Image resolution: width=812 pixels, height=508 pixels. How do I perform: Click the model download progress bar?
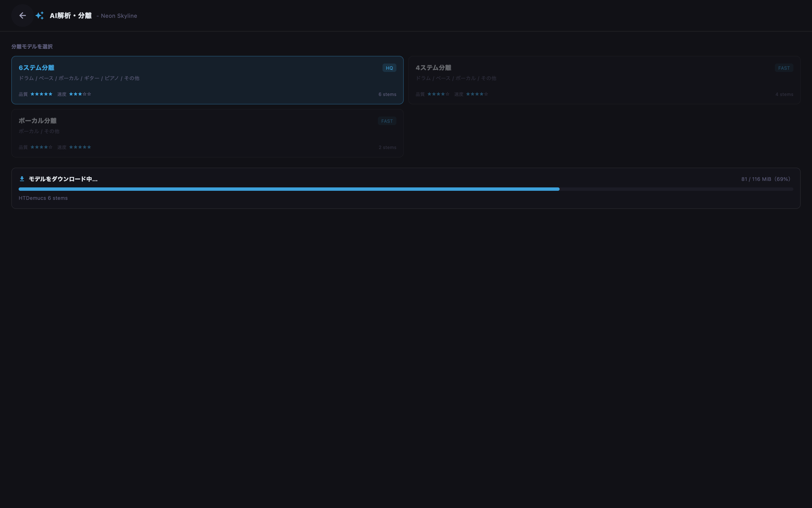tap(406, 189)
